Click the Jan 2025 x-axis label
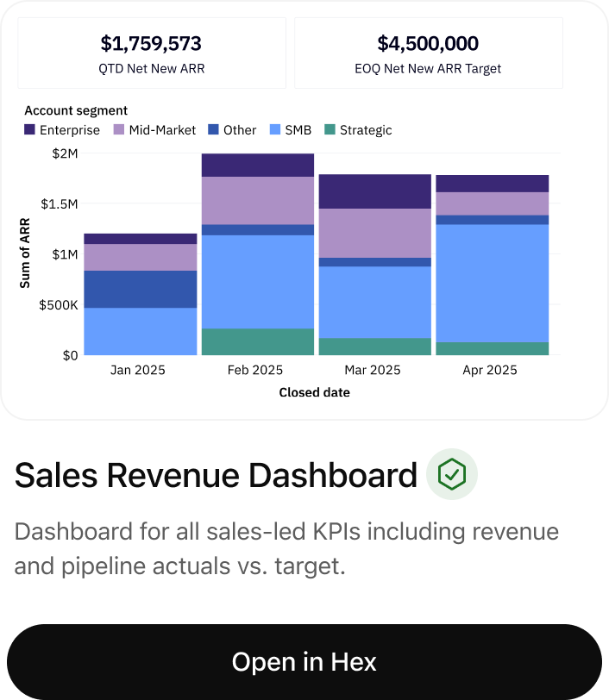Screen dimensions: 609x700 (138, 370)
